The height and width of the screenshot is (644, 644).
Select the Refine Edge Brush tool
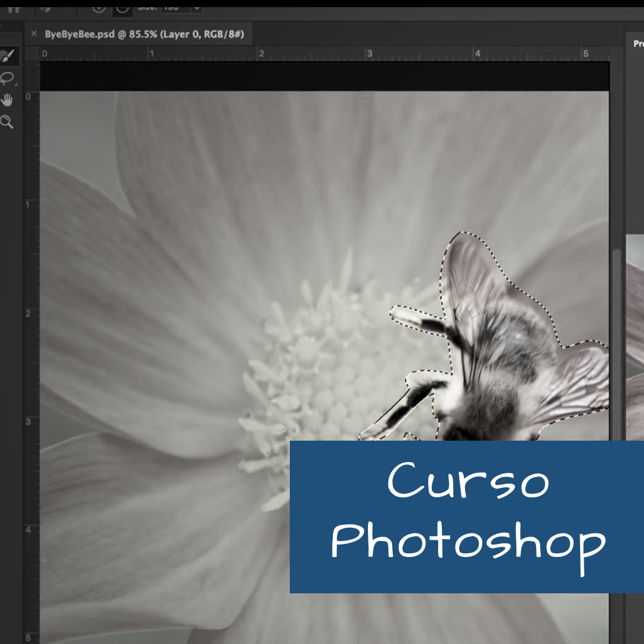coord(8,57)
